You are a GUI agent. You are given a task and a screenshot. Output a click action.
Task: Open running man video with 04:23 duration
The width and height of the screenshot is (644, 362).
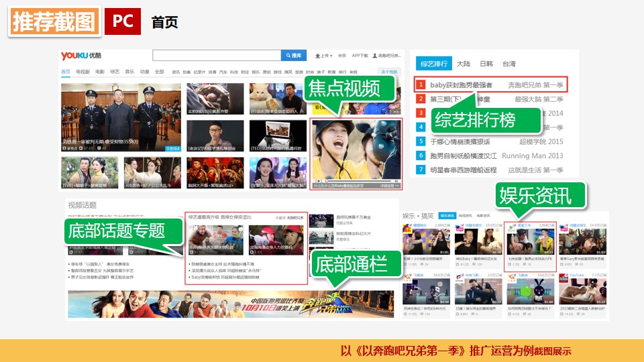click(x=531, y=242)
